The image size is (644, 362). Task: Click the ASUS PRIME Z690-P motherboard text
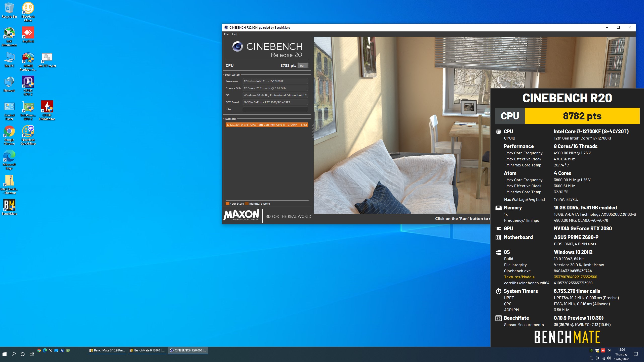coord(576,237)
